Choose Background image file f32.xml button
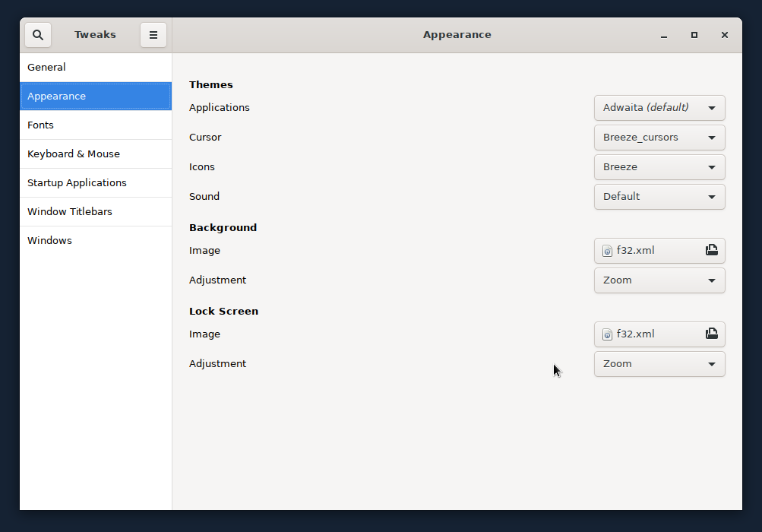The image size is (762, 532). 659,251
